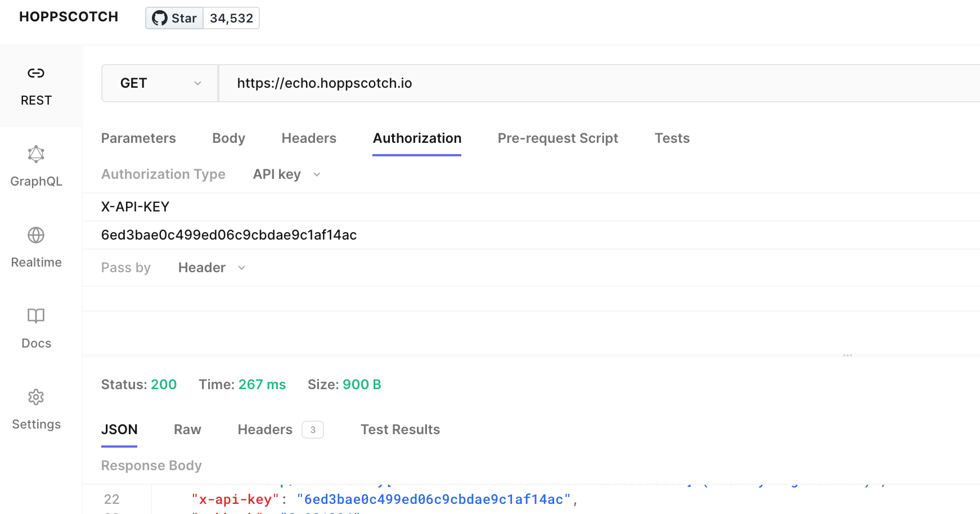Open the Docs book icon
The image size is (980, 514).
click(36, 316)
